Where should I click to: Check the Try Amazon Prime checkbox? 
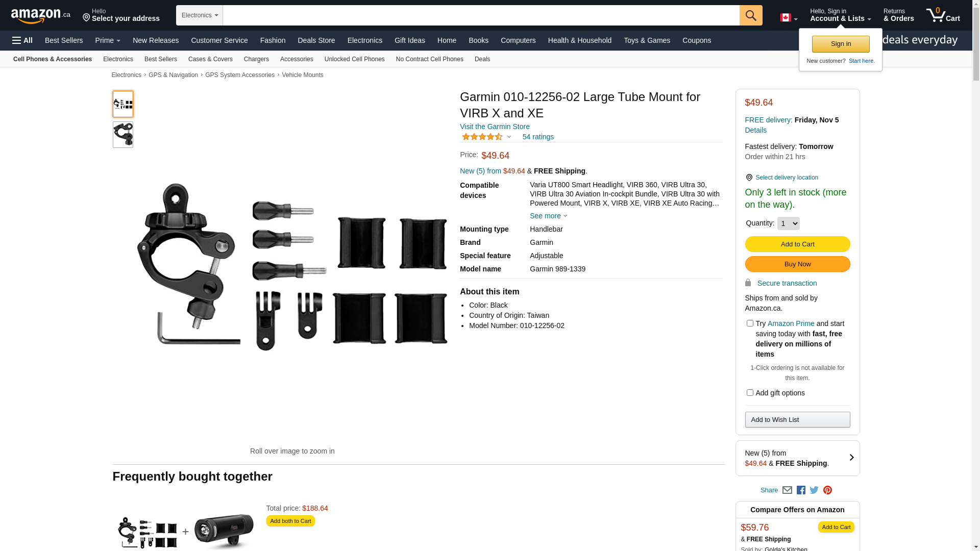[x=750, y=323]
